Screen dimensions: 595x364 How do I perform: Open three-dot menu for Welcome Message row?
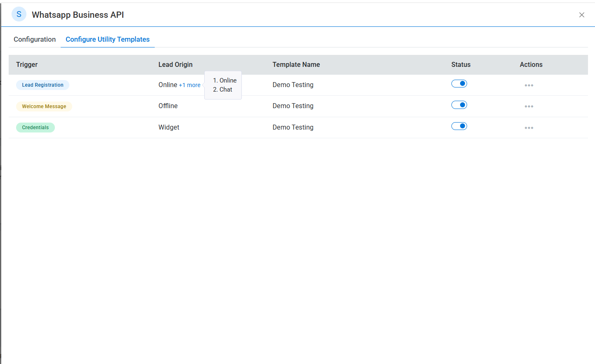click(529, 106)
